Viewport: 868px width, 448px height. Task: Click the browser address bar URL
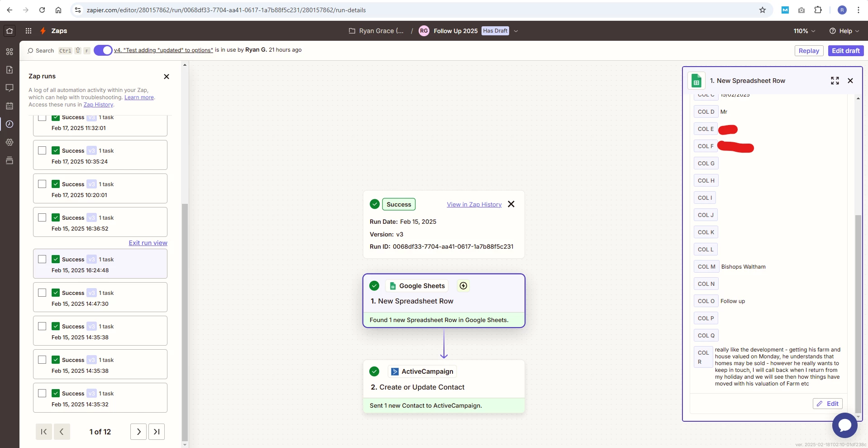click(x=226, y=10)
